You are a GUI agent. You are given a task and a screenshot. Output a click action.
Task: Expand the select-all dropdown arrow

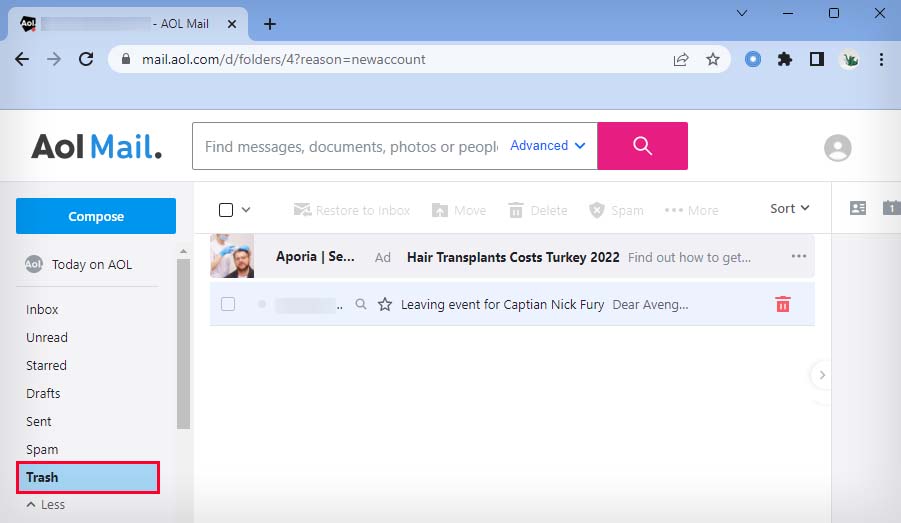pyautogui.click(x=246, y=210)
